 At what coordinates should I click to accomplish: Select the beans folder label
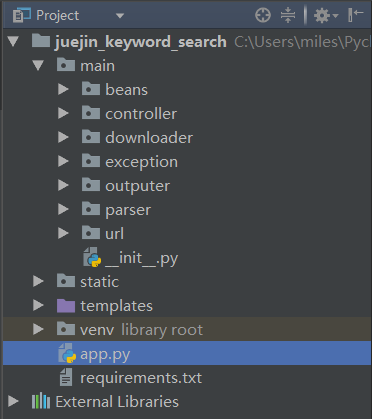[126, 90]
